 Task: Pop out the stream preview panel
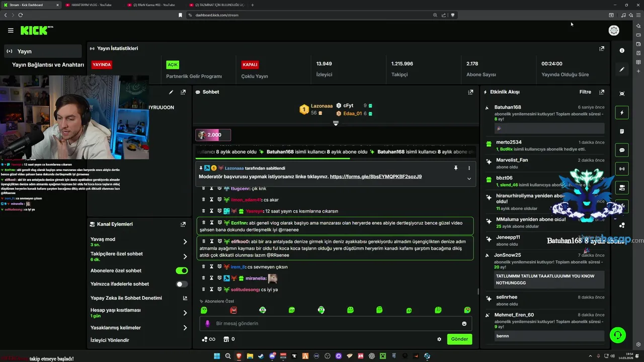[183, 92]
